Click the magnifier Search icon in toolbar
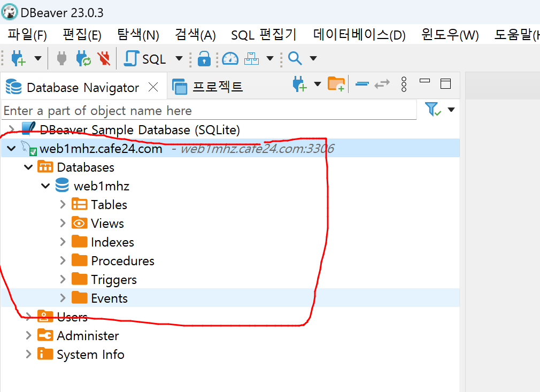Screen dimensions: 540x392 (295, 58)
